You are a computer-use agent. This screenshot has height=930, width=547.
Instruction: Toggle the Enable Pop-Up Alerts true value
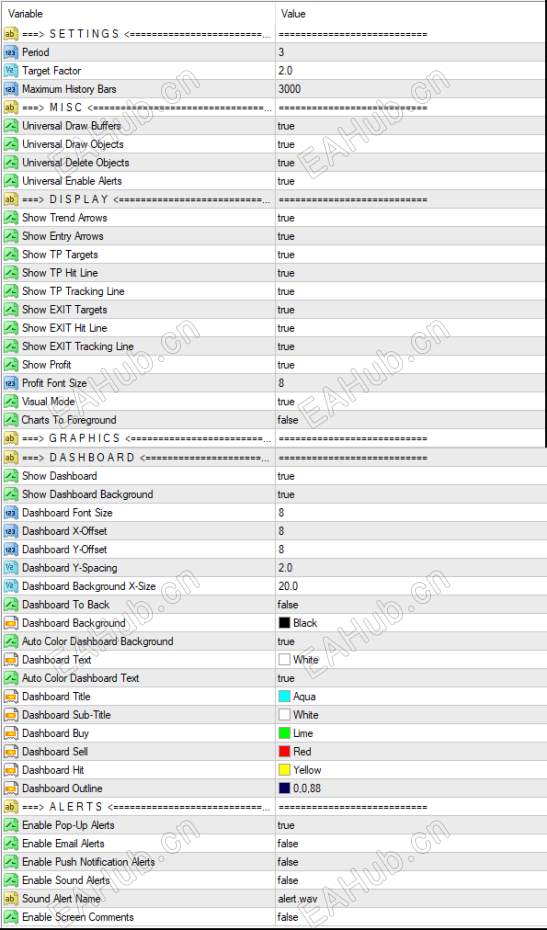pyautogui.click(x=410, y=825)
